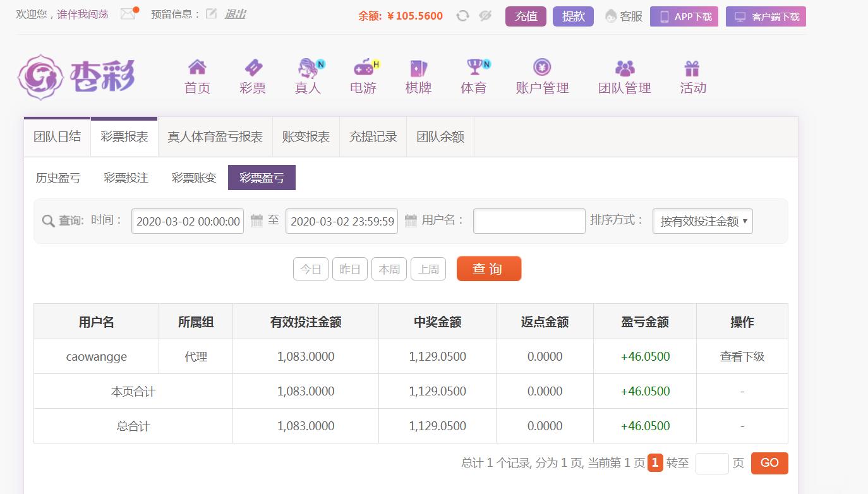Expand the 排序方式 sort dropdown
Viewport: 868px width, 494px height.
702,221
